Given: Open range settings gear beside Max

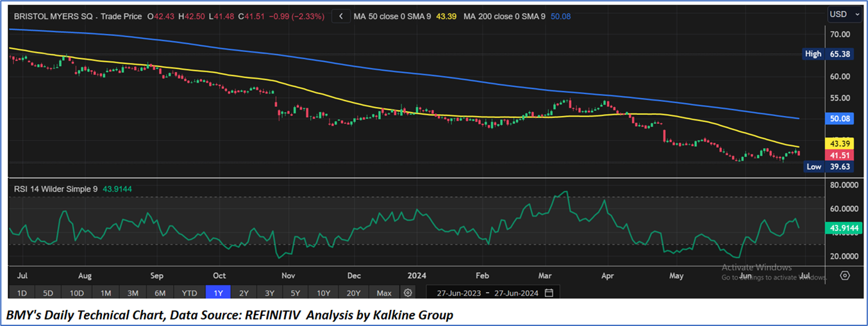Looking at the screenshot, I should tap(408, 293).
